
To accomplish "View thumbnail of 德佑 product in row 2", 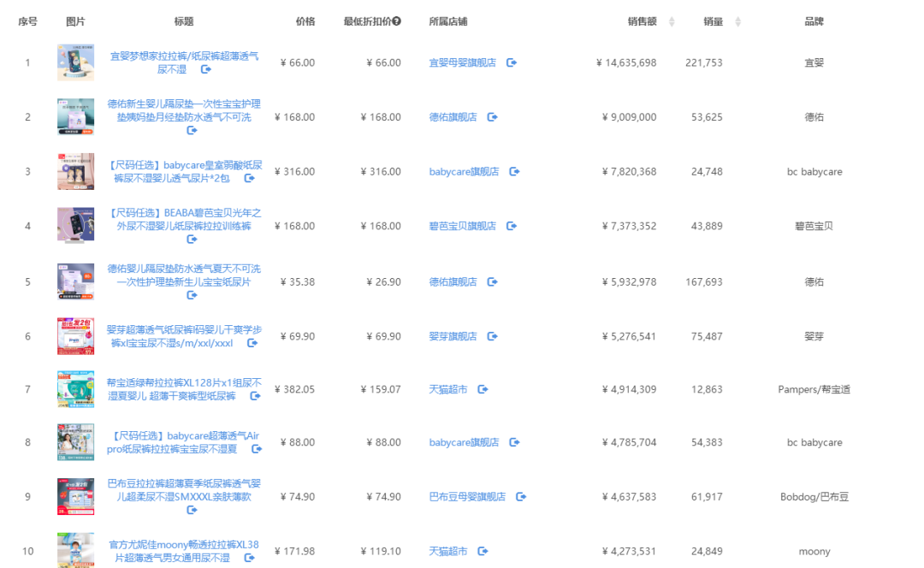I will coord(75,116).
